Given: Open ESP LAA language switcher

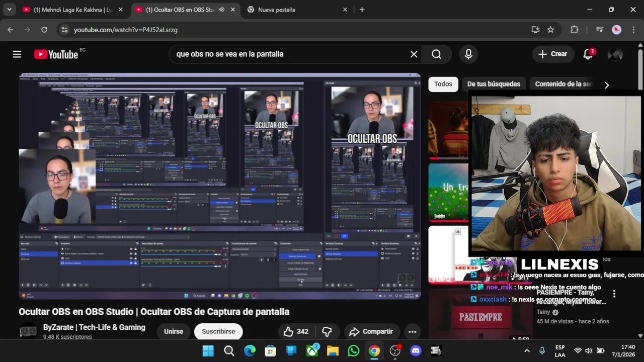Looking at the screenshot, I should click(559, 350).
